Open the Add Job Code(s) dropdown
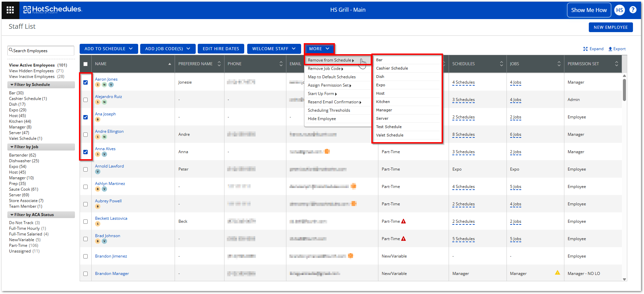This screenshot has width=644, height=294. [168, 49]
